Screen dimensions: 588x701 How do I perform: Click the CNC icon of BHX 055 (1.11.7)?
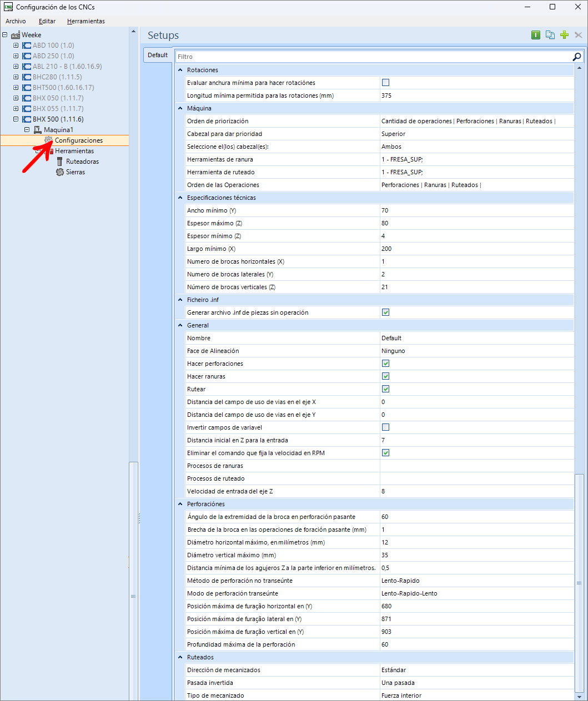pos(27,109)
